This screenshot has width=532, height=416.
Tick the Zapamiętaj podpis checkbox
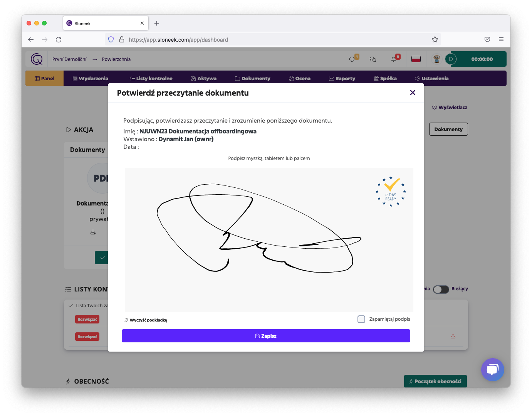pos(361,319)
